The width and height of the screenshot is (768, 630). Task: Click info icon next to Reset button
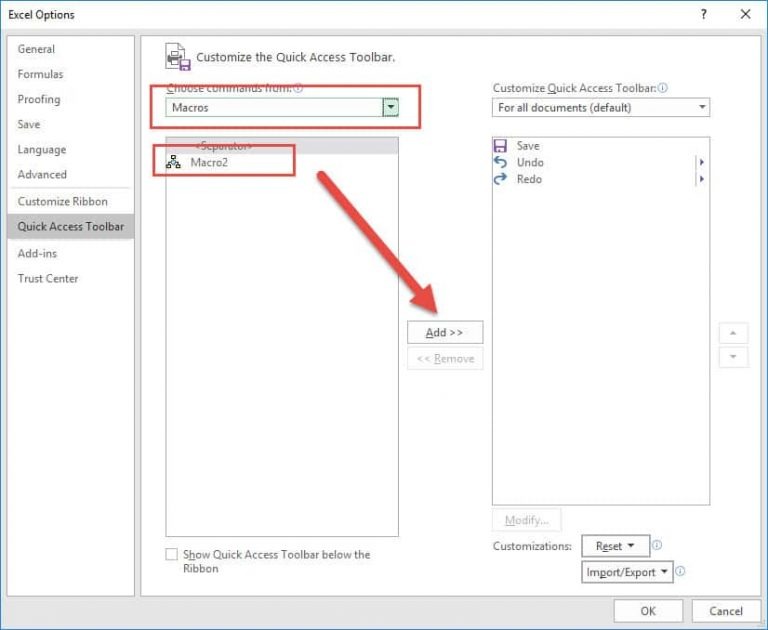pyautogui.click(x=657, y=545)
